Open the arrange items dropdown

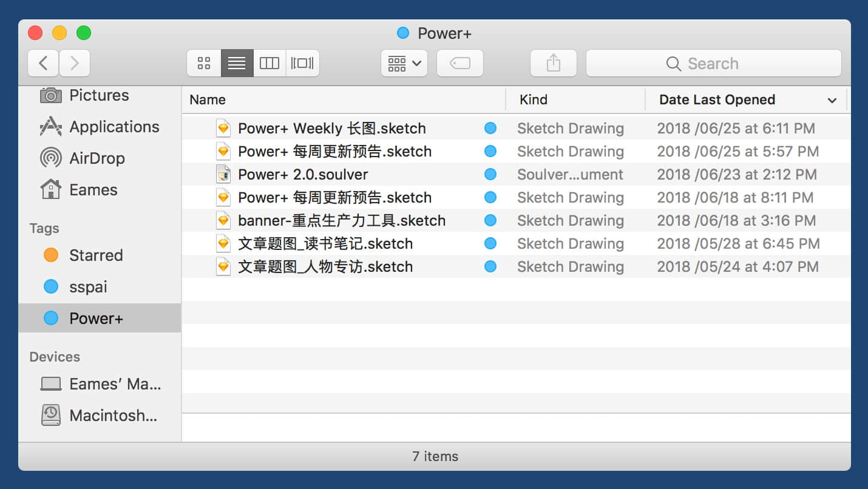(x=404, y=63)
